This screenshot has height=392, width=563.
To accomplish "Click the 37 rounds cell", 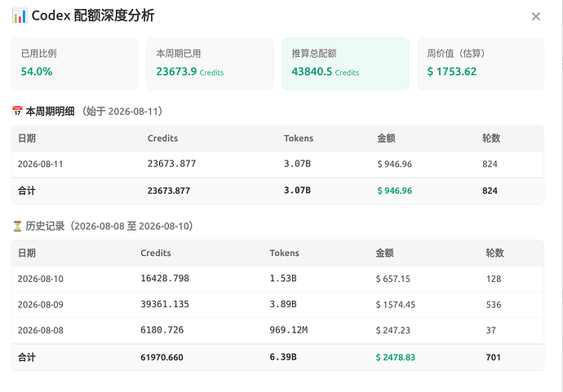I will (491, 330).
